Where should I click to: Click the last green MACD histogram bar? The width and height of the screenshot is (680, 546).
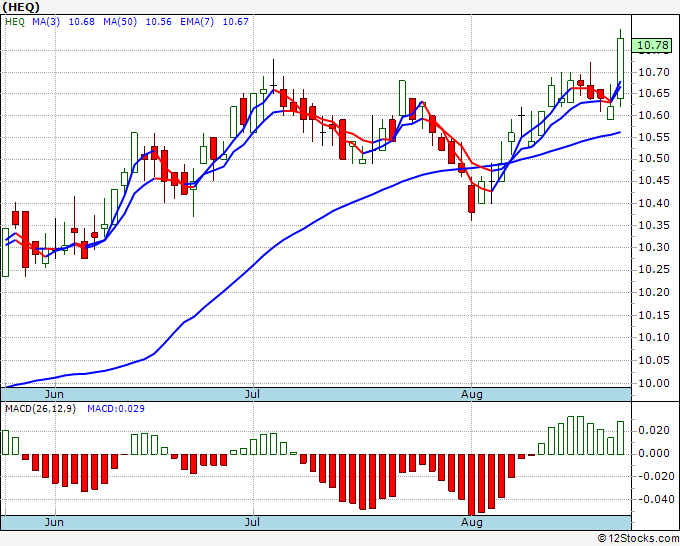(621, 438)
